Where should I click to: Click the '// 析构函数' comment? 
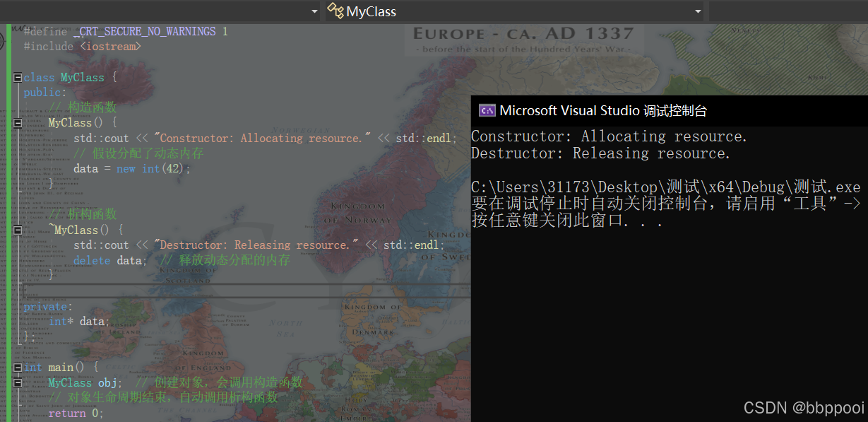pos(83,214)
